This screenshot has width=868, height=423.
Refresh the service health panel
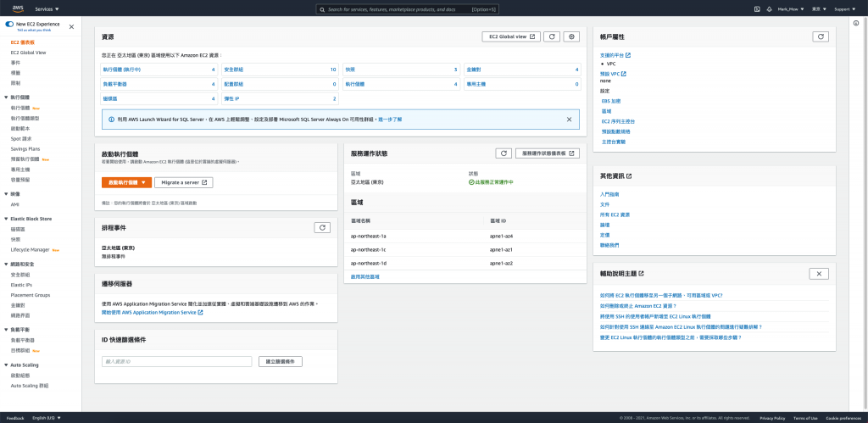pyautogui.click(x=504, y=153)
